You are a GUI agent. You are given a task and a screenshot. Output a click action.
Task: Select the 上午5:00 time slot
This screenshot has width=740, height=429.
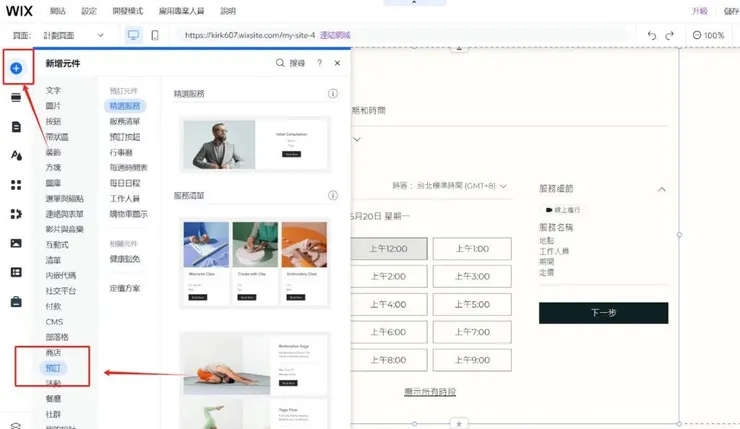472,304
